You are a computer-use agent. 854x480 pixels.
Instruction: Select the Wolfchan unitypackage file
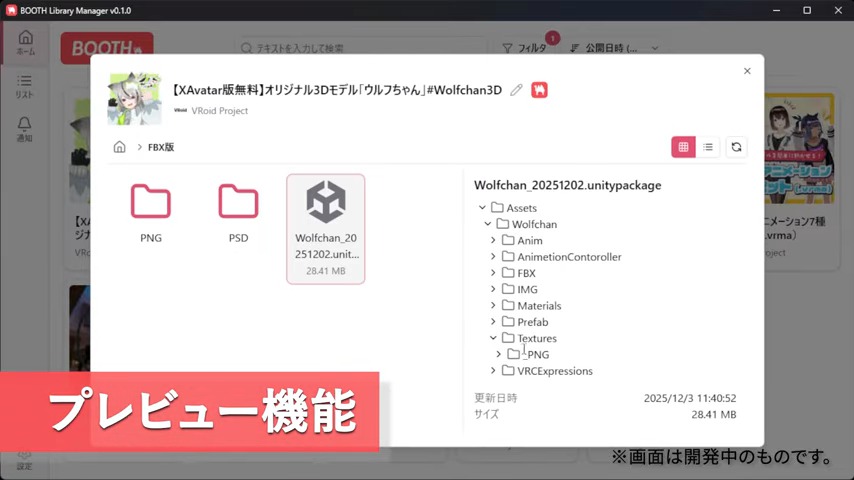point(326,228)
